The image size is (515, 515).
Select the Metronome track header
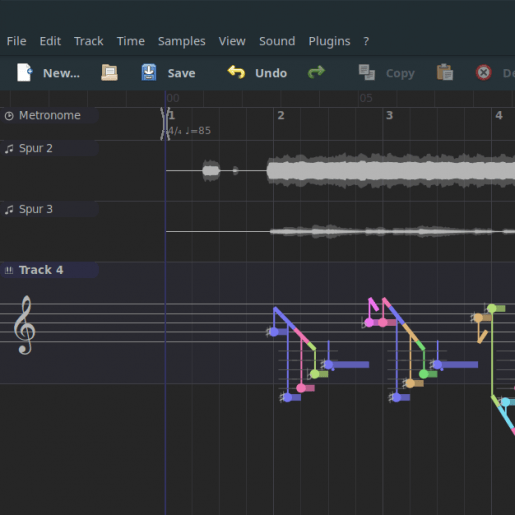point(49,115)
